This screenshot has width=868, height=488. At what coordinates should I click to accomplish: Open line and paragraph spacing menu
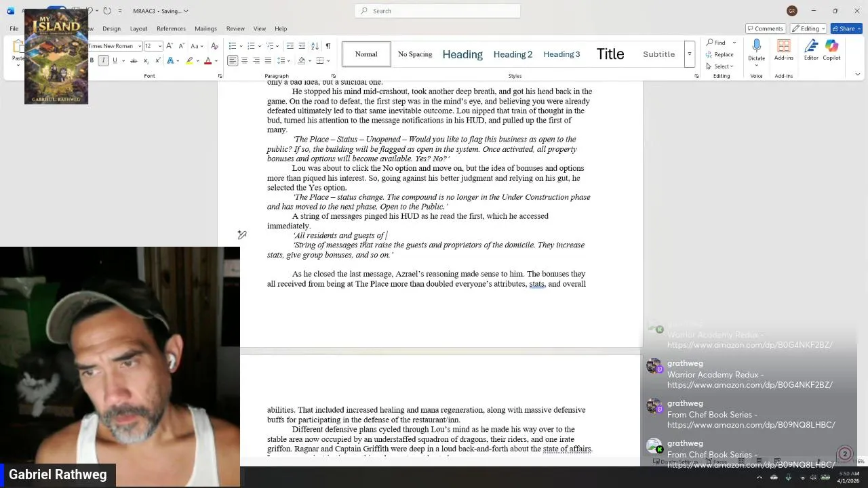click(x=282, y=60)
